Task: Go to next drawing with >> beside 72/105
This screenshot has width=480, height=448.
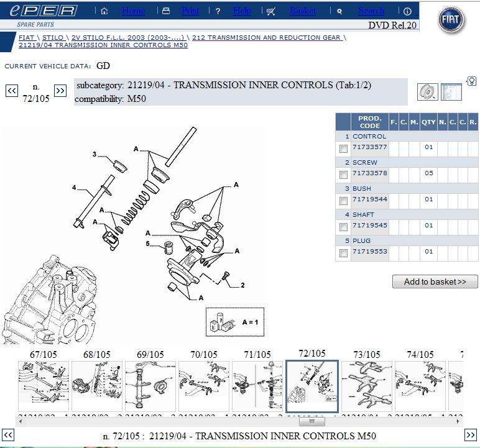Action: tap(60, 91)
